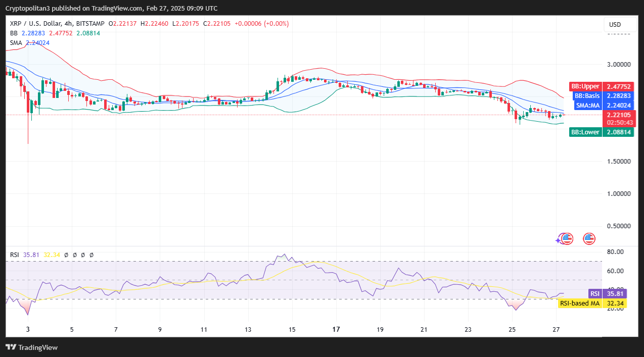Click the bold 17 date on time axis
Screen dimensions: 644x357
pyautogui.click(x=336, y=329)
